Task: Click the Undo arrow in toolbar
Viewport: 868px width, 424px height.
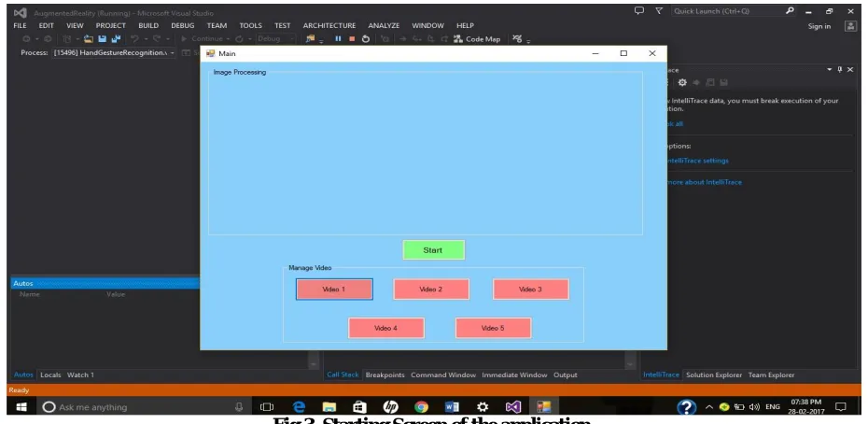Action: pos(134,39)
